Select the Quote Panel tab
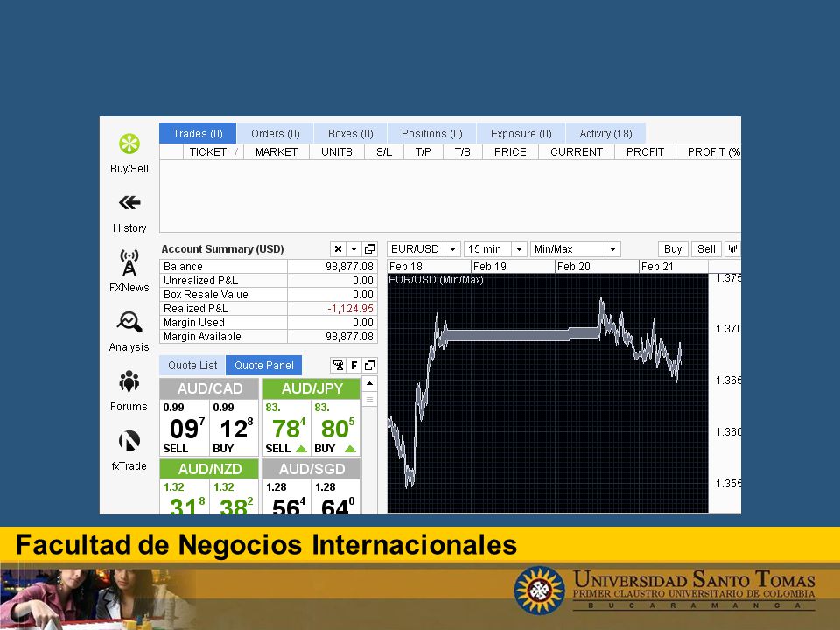The image size is (840, 630). [264, 366]
